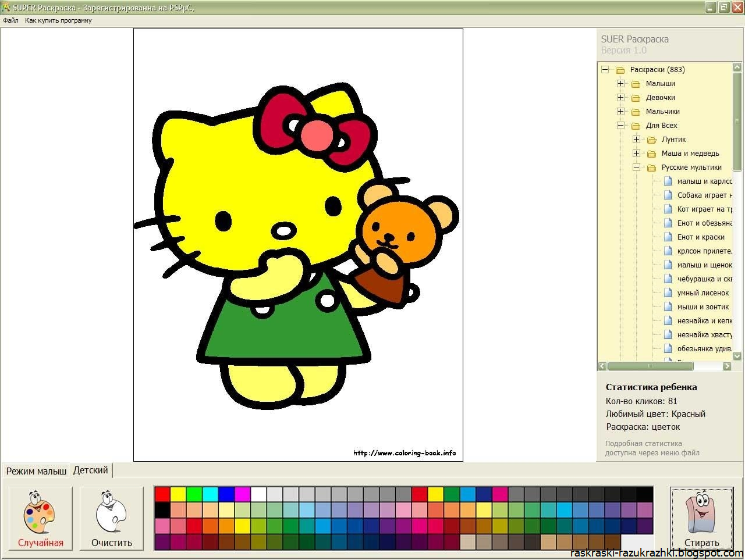Open the coloring page Собака играет н
This screenshot has width=745, height=560.
[704, 195]
